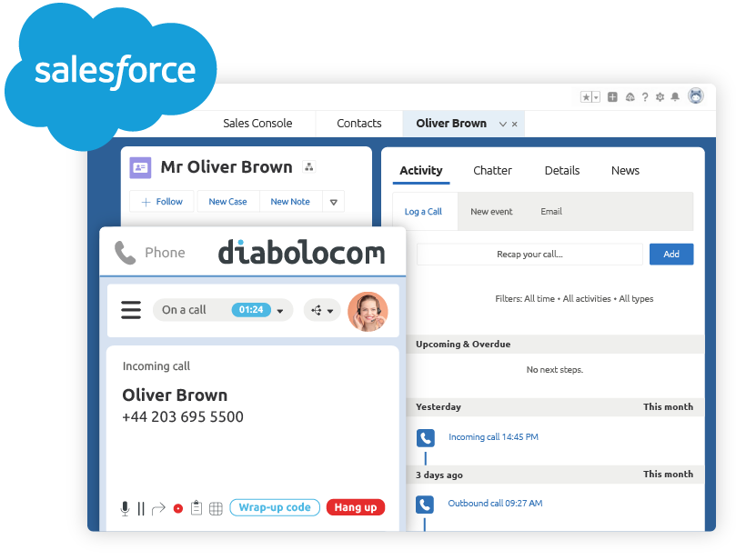View notifications bell icon
Screen dimensions: 736x560
675,96
